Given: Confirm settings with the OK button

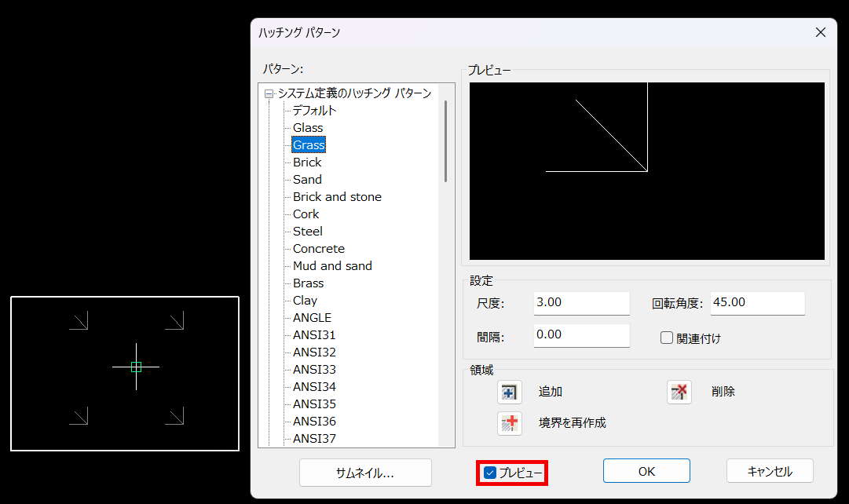Looking at the screenshot, I should pyautogui.click(x=646, y=470).
